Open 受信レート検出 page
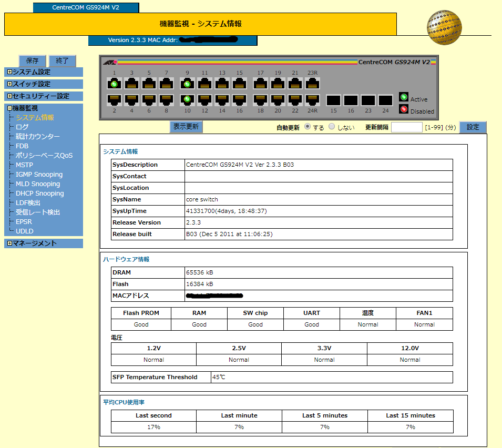Viewport: 502px width, 448px height. pos(38,212)
